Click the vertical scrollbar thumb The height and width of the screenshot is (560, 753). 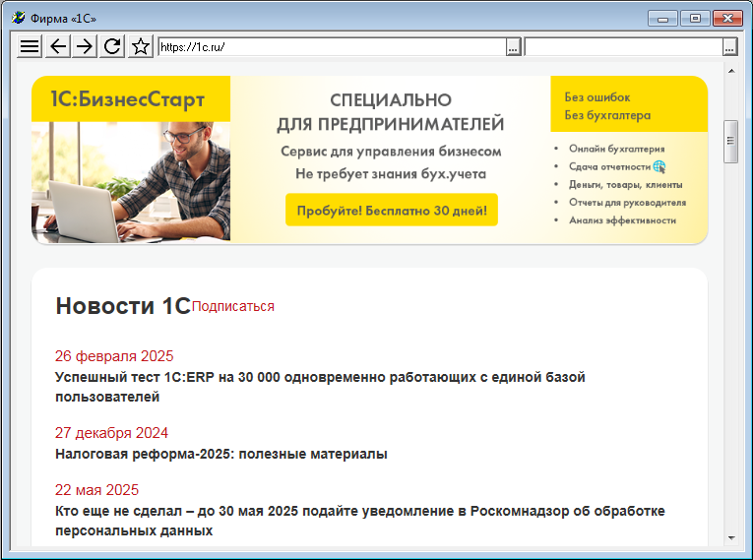[731, 142]
